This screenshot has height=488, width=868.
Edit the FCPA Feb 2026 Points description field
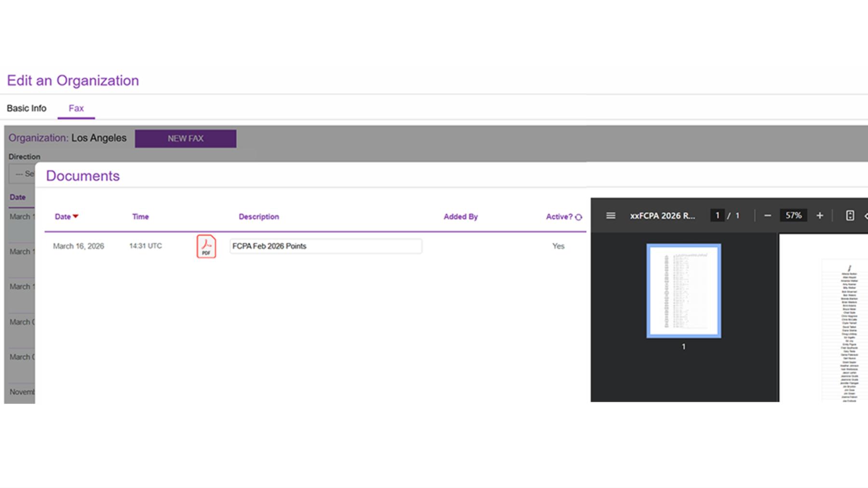pos(326,246)
